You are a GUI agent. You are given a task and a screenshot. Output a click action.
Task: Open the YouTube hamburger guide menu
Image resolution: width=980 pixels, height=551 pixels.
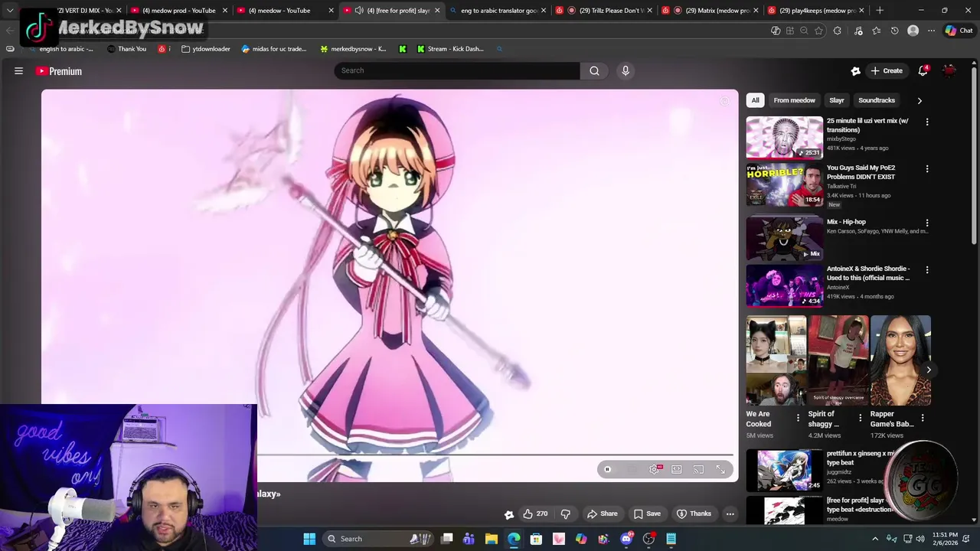(x=18, y=71)
